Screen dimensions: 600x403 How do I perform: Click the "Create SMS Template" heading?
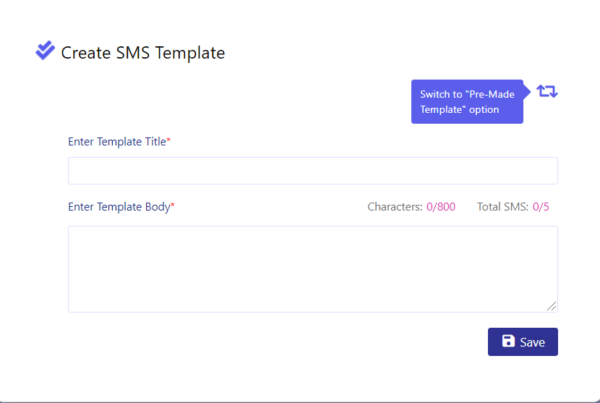pyautogui.click(x=143, y=53)
